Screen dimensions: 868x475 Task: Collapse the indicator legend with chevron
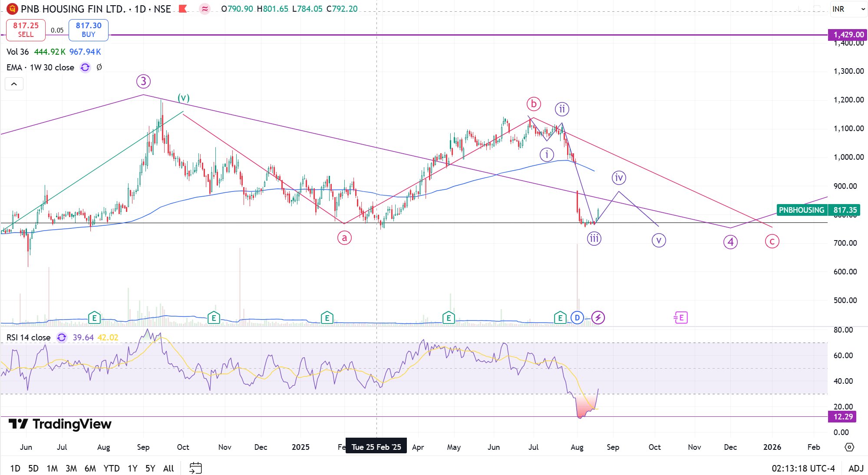tap(14, 84)
